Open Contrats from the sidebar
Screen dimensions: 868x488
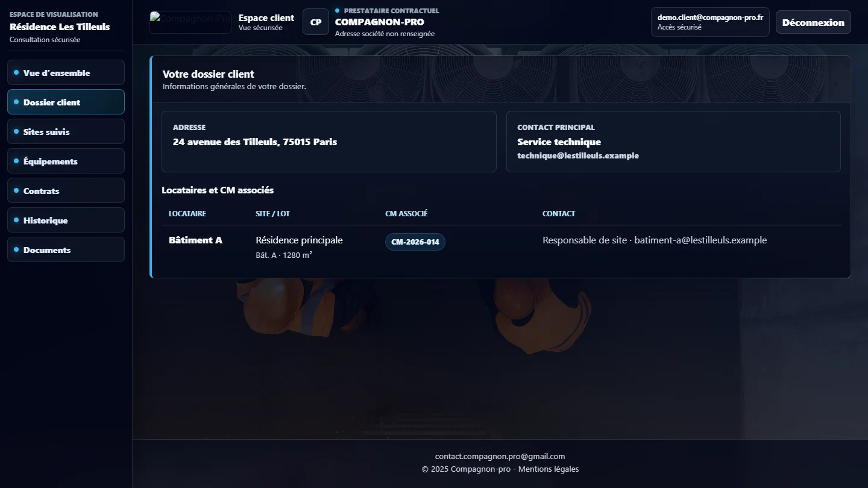click(x=66, y=190)
